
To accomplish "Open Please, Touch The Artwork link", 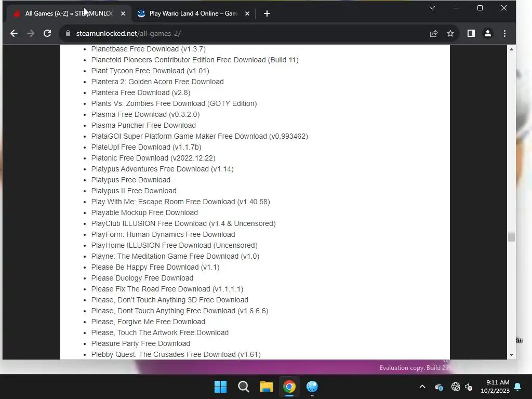I will point(160,332).
